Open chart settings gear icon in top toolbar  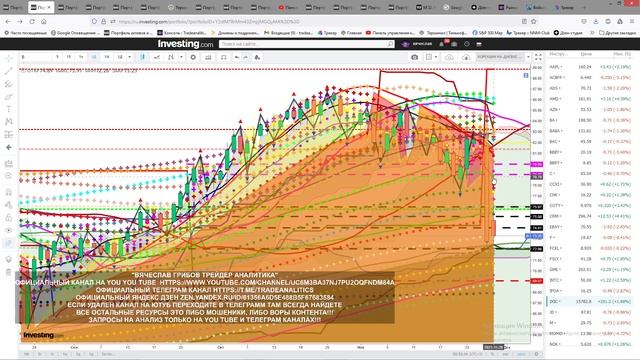coord(193,57)
